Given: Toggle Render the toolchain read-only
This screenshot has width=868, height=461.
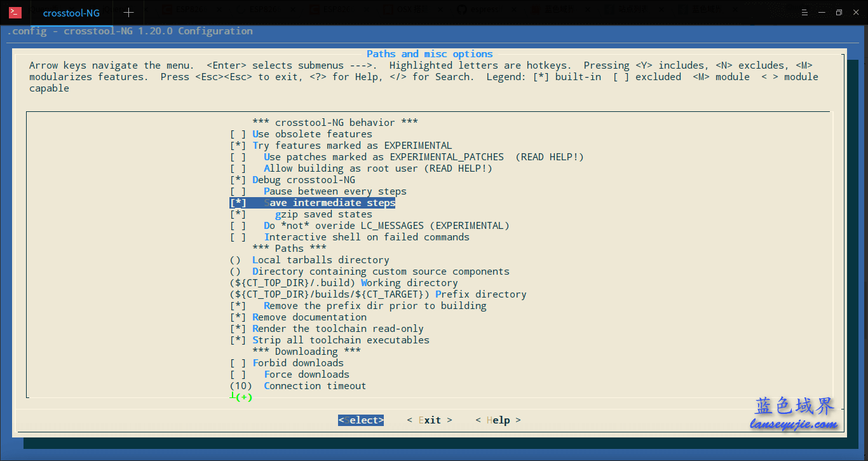Looking at the screenshot, I should 327,329.
